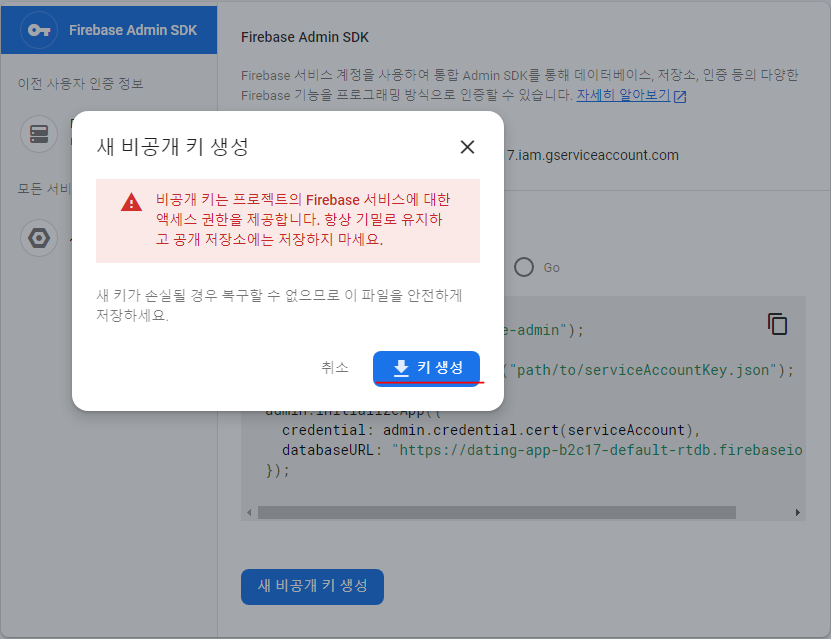Click the 이전 사용자 인증 정보 label
The image size is (831, 639).
click(x=81, y=84)
